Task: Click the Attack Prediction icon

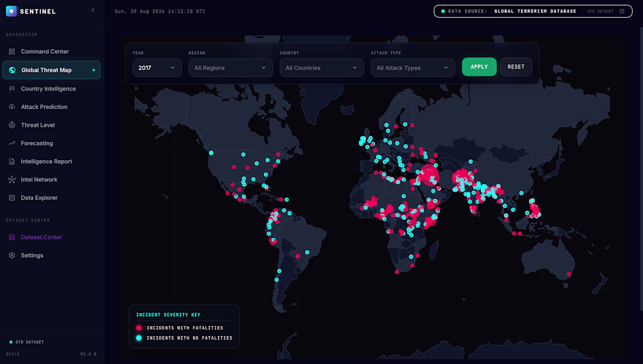Action: pos(12,107)
